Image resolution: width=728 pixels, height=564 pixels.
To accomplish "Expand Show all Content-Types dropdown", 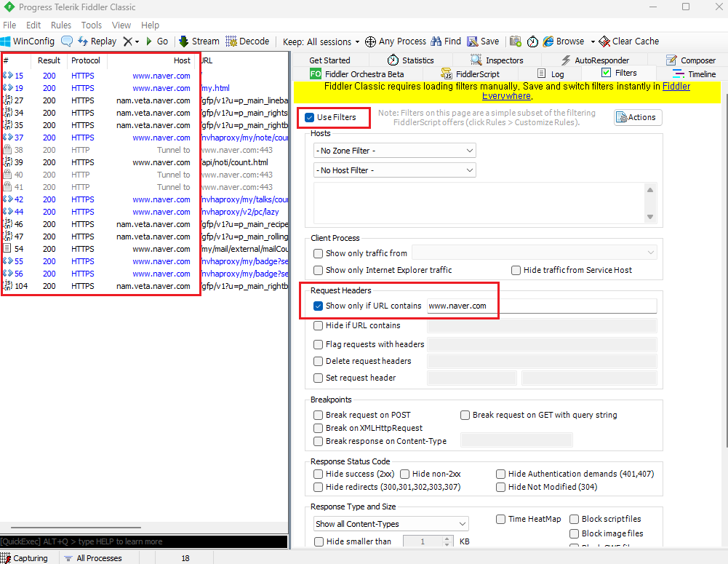I will click(x=391, y=523).
